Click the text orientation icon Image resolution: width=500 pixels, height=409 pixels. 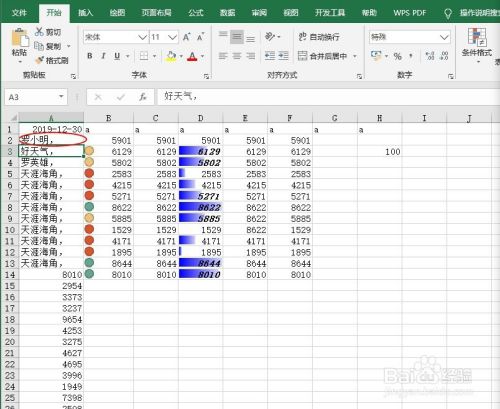[270, 37]
